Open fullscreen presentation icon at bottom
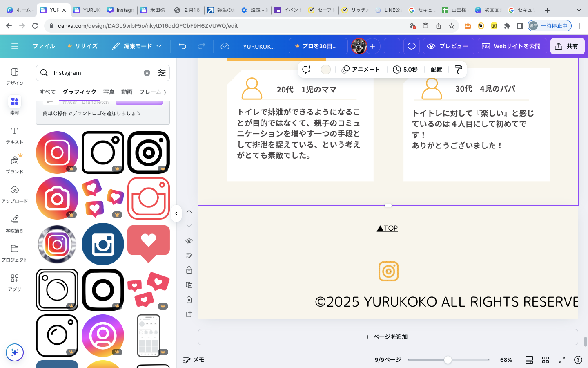The image size is (588, 368). [562, 360]
